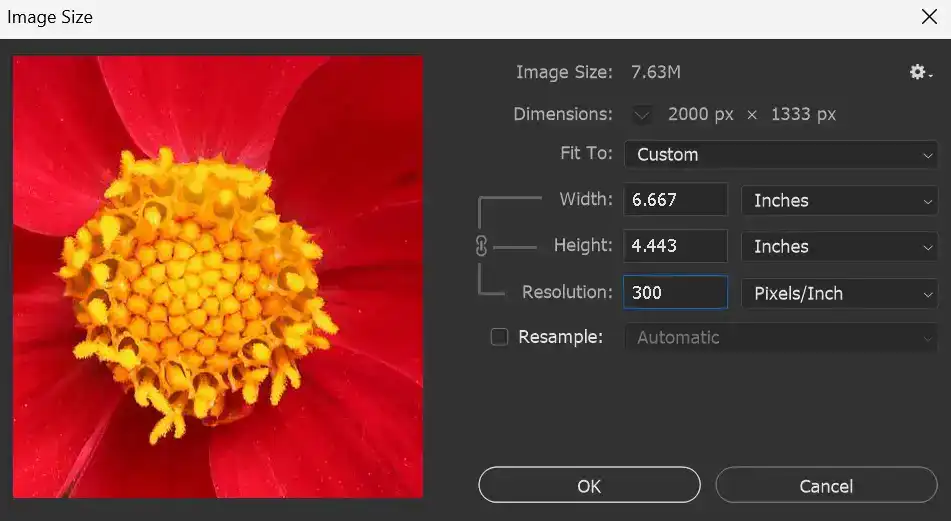Click the Width value field showing 6.667
Screen dimensions: 951x521
pyautogui.click(x=675, y=200)
